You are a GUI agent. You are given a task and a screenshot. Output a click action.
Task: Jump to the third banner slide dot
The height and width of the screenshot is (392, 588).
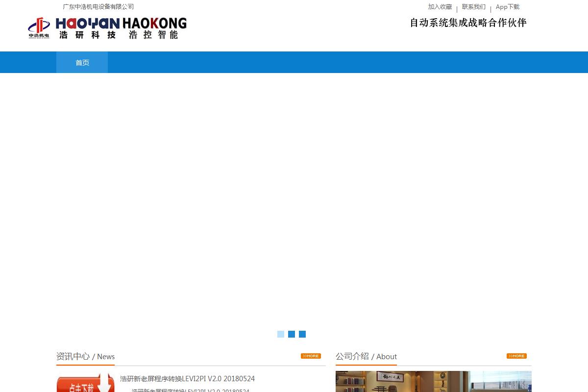(302, 334)
